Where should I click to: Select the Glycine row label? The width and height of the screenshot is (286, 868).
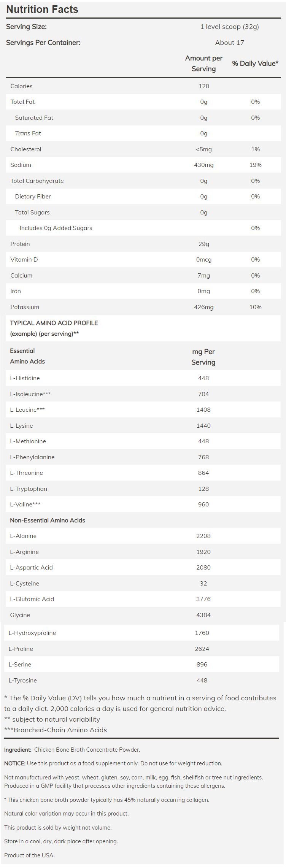(20, 615)
